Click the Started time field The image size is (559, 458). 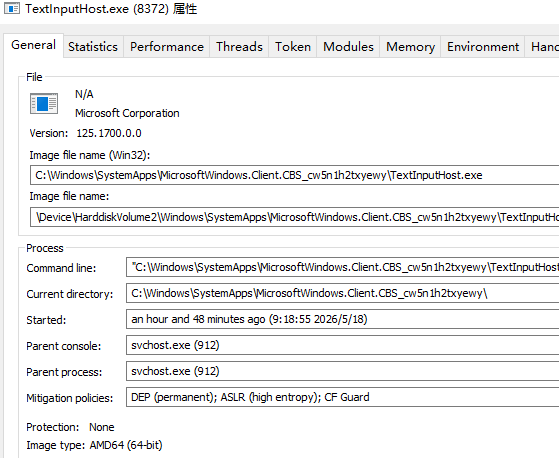pos(343,319)
